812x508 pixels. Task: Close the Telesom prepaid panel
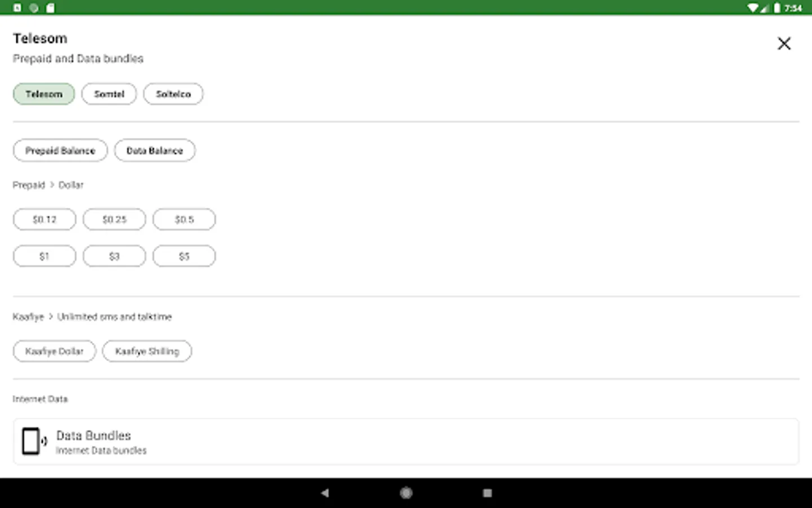(784, 43)
